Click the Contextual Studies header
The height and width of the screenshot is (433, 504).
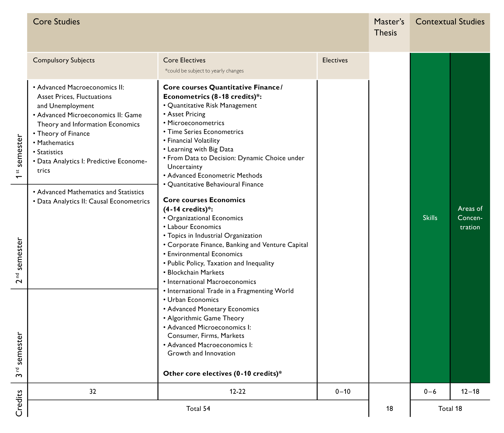coord(450,22)
